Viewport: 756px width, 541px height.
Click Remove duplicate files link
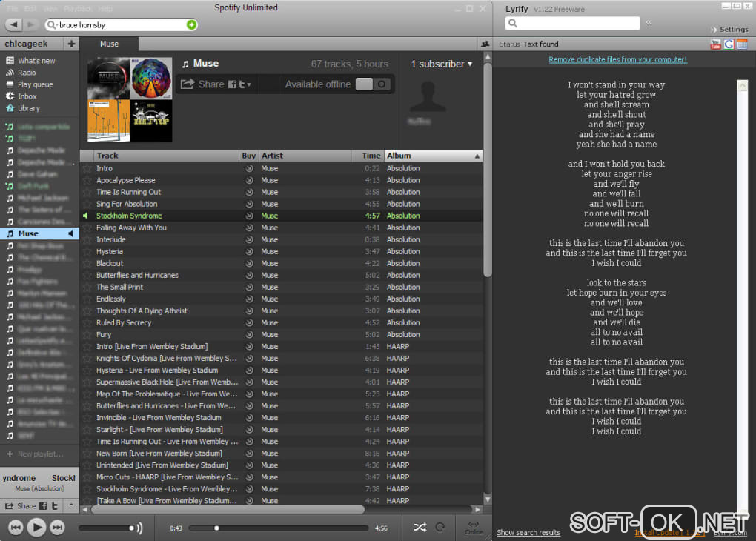(x=617, y=60)
